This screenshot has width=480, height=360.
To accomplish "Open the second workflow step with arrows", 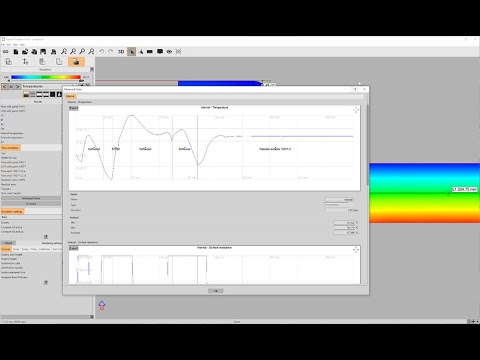I will point(25,62).
